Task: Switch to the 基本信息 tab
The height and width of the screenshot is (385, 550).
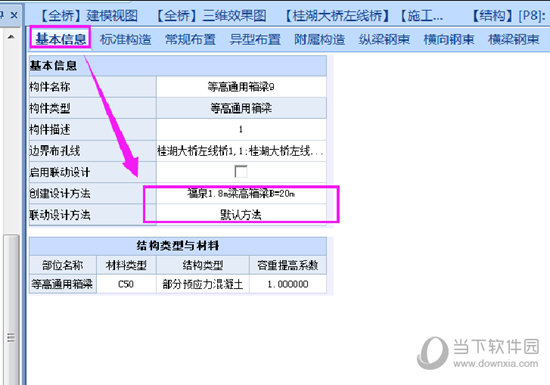Action: click(60, 39)
